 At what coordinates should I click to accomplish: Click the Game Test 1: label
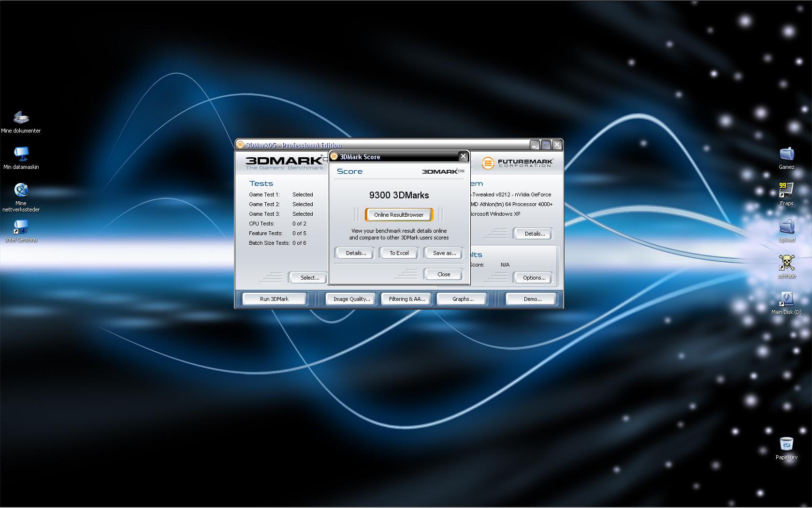tap(264, 194)
